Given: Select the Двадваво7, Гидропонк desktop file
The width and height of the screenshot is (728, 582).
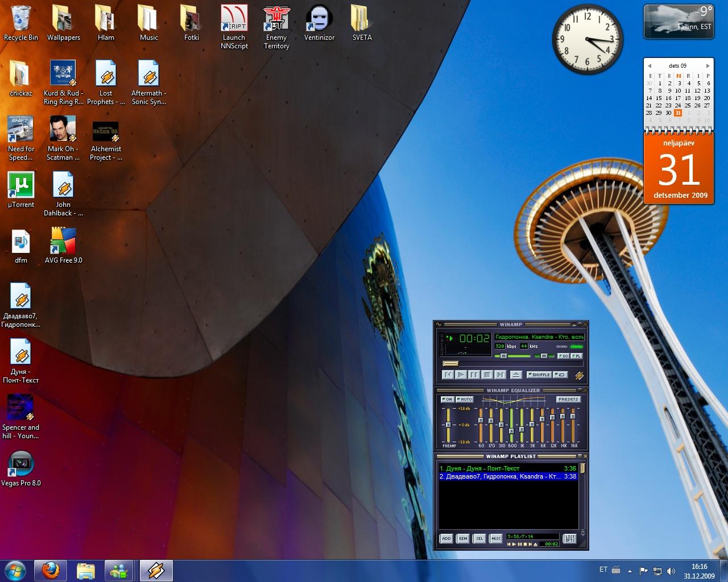Looking at the screenshot, I should (21, 306).
